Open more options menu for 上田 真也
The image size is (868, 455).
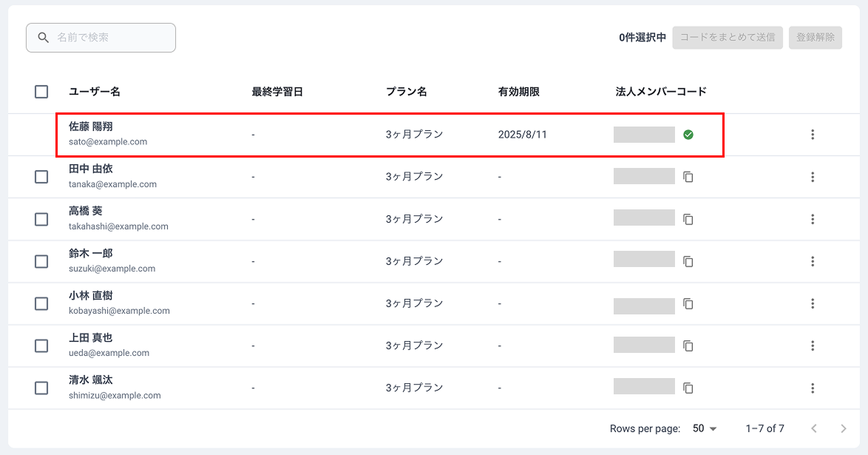click(813, 346)
